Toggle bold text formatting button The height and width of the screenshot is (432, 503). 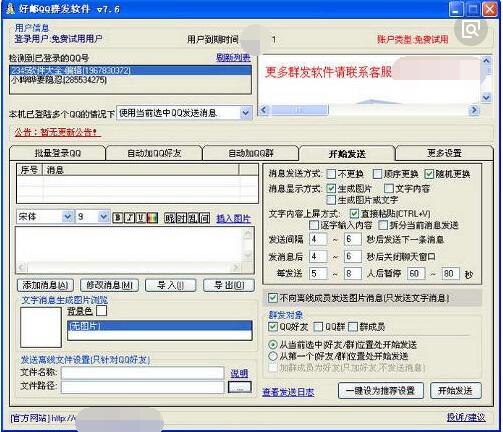[117, 218]
